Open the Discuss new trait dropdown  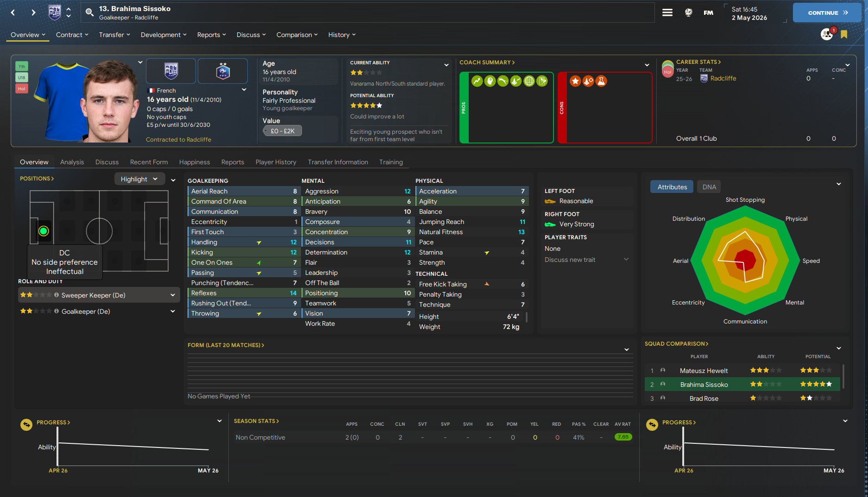(x=586, y=260)
